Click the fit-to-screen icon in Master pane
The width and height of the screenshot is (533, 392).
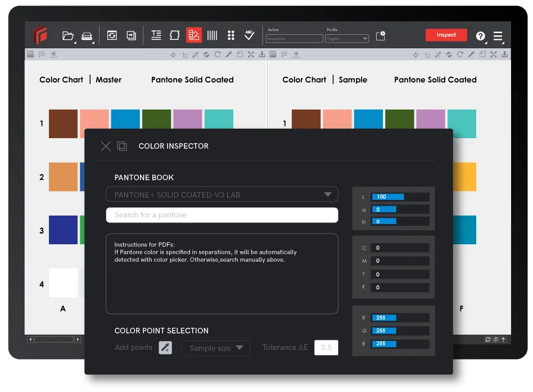pos(251,54)
